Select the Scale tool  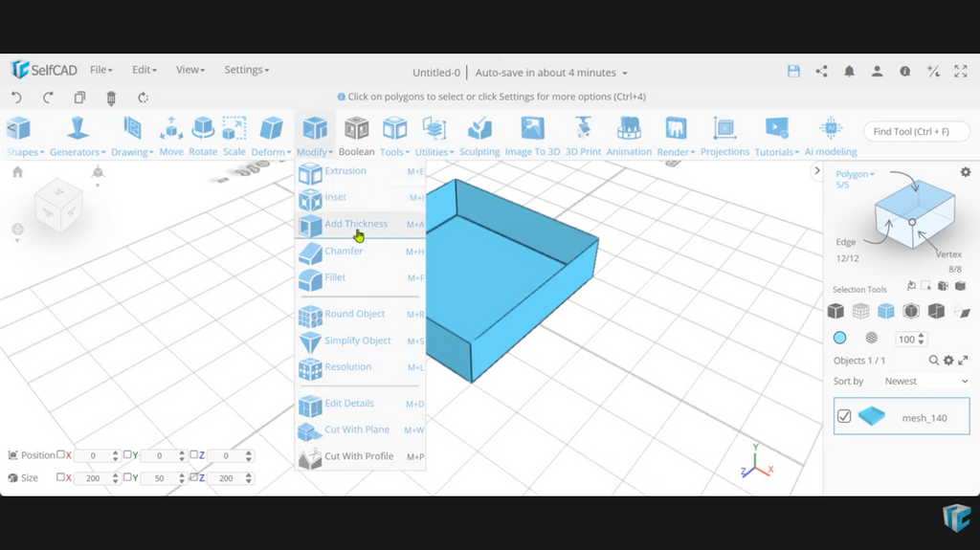point(234,136)
